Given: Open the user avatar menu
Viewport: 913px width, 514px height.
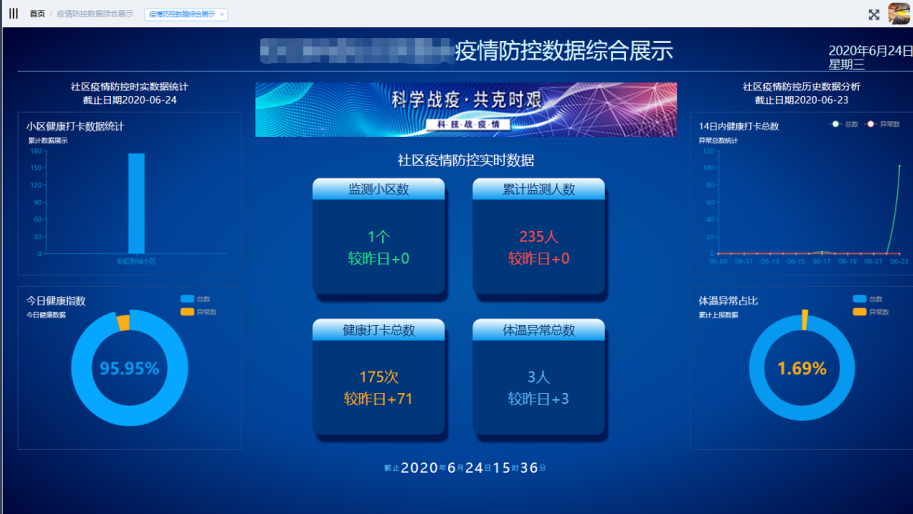Looking at the screenshot, I should click(898, 13).
